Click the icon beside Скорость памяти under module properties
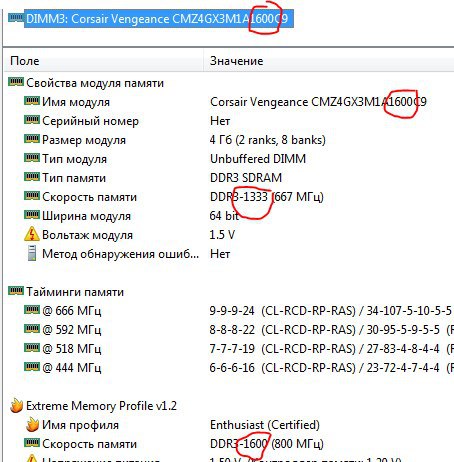 tap(32, 196)
